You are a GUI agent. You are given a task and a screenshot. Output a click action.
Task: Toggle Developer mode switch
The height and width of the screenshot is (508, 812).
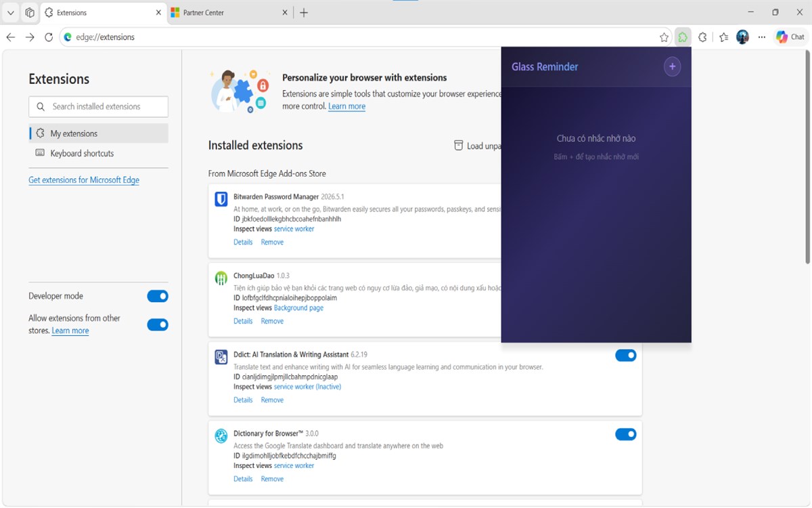158,296
